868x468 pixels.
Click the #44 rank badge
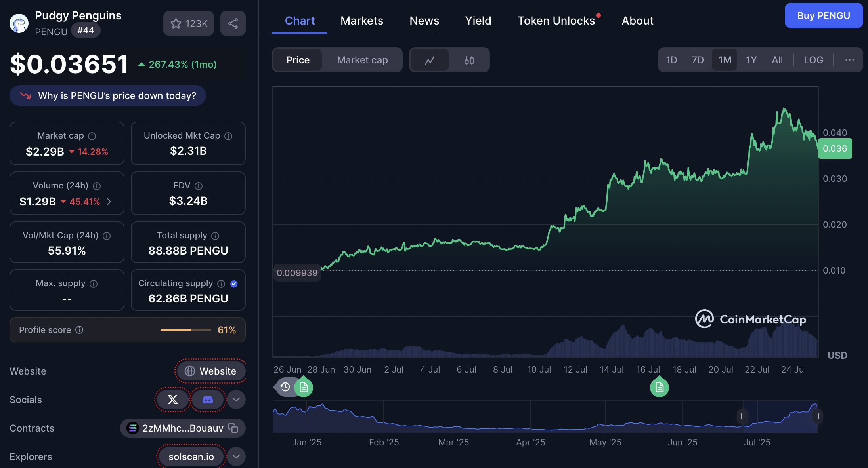point(86,30)
